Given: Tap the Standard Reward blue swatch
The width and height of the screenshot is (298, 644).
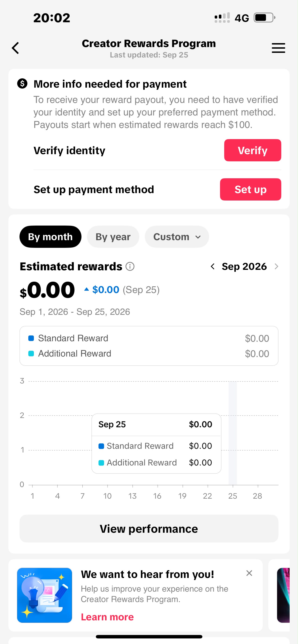Looking at the screenshot, I should (31, 338).
